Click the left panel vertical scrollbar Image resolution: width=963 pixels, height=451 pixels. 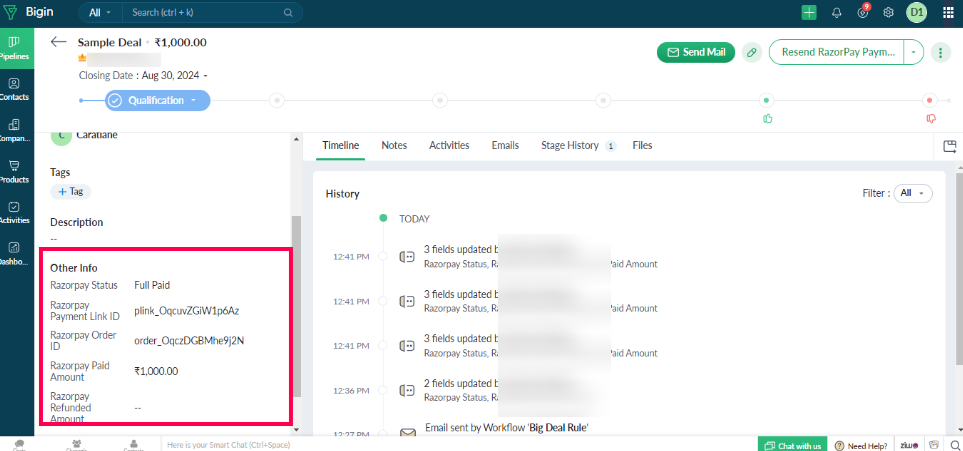(x=297, y=306)
